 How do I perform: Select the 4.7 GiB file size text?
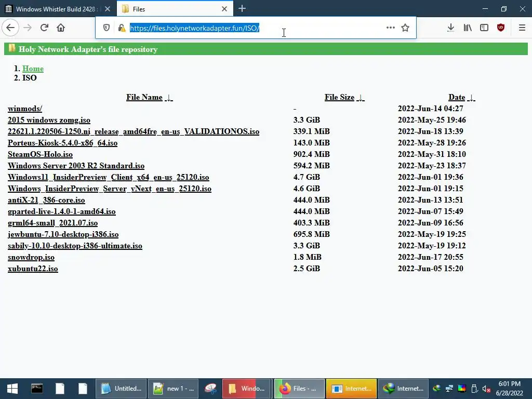click(x=307, y=177)
